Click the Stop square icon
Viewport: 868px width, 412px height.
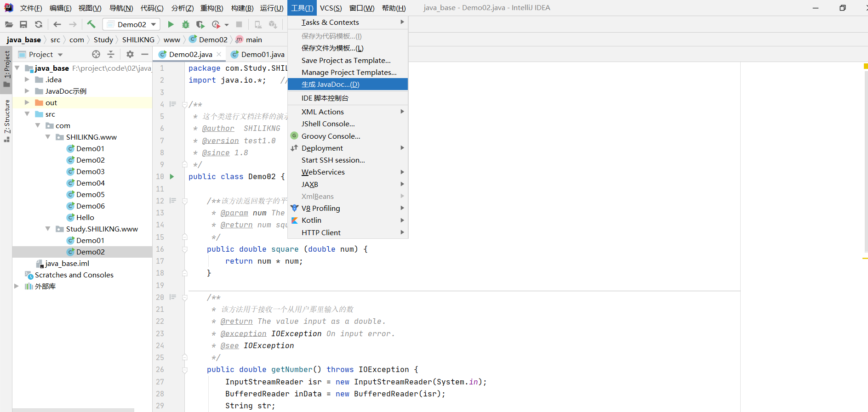(x=239, y=24)
